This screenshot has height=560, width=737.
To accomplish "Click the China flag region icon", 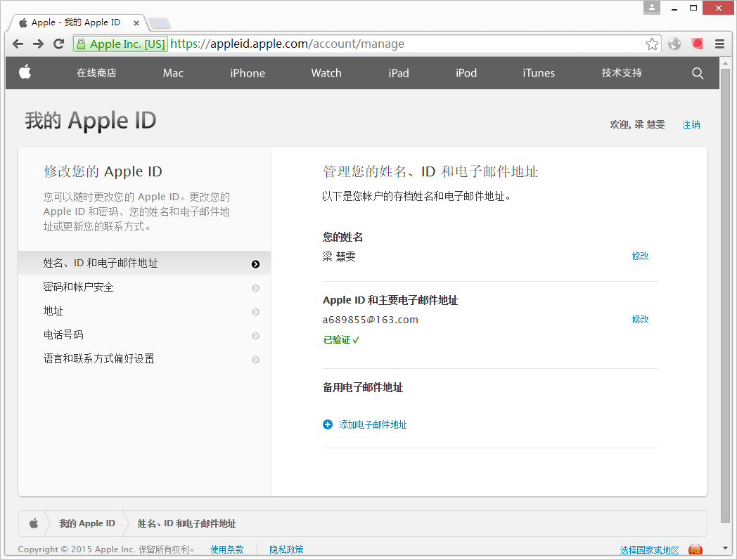I will [x=696, y=549].
